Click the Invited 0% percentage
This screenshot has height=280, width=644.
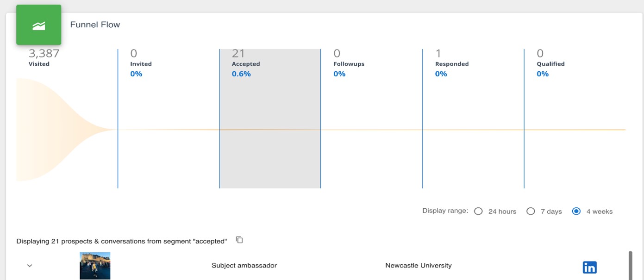click(x=136, y=74)
